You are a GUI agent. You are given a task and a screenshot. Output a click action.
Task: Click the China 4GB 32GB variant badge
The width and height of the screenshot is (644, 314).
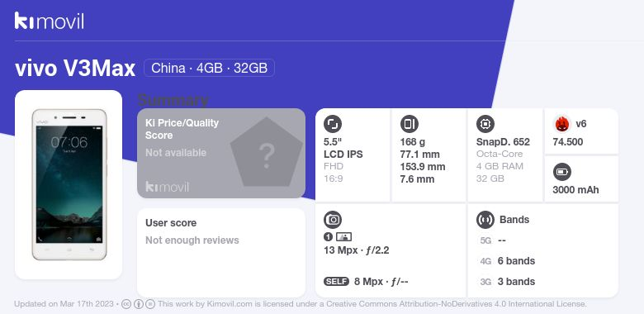click(209, 68)
